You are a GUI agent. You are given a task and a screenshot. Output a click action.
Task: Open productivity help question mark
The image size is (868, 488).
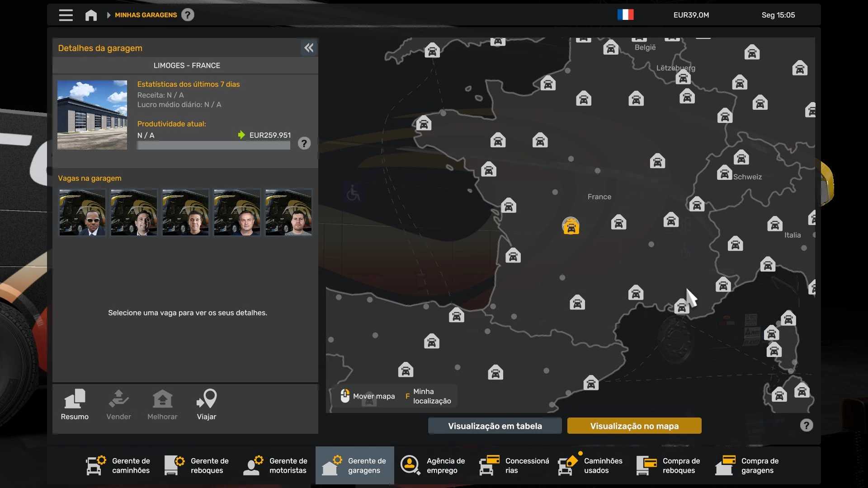[x=304, y=144]
